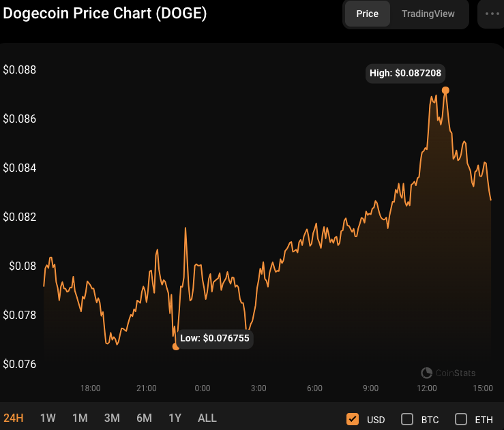Select the 6M time range
504x430 pixels.
click(x=144, y=418)
